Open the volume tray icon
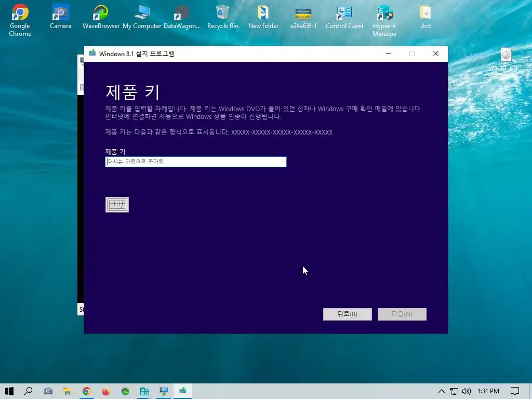Image resolution: width=532 pixels, height=399 pixels. [467, 391]
